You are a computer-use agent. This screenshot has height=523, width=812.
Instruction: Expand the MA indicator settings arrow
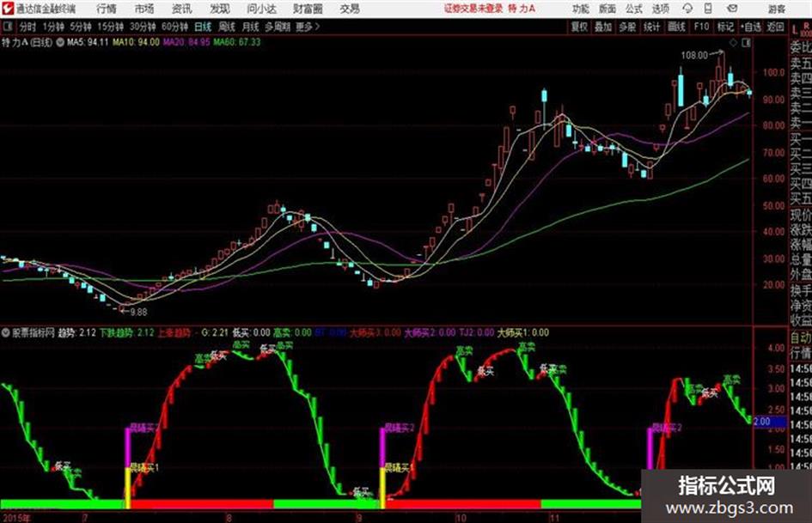[x=60, y=42]
